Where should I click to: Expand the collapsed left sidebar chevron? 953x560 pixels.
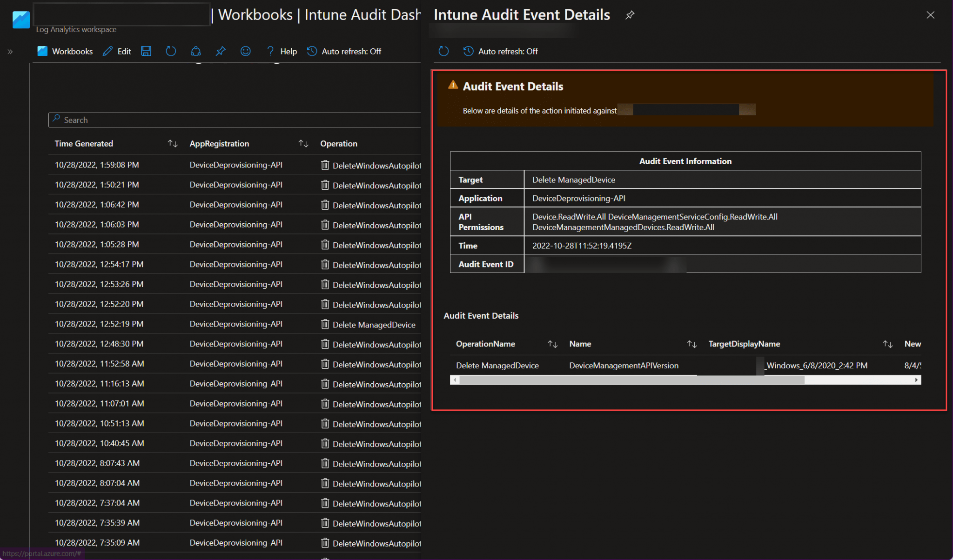tap(9, 52)
